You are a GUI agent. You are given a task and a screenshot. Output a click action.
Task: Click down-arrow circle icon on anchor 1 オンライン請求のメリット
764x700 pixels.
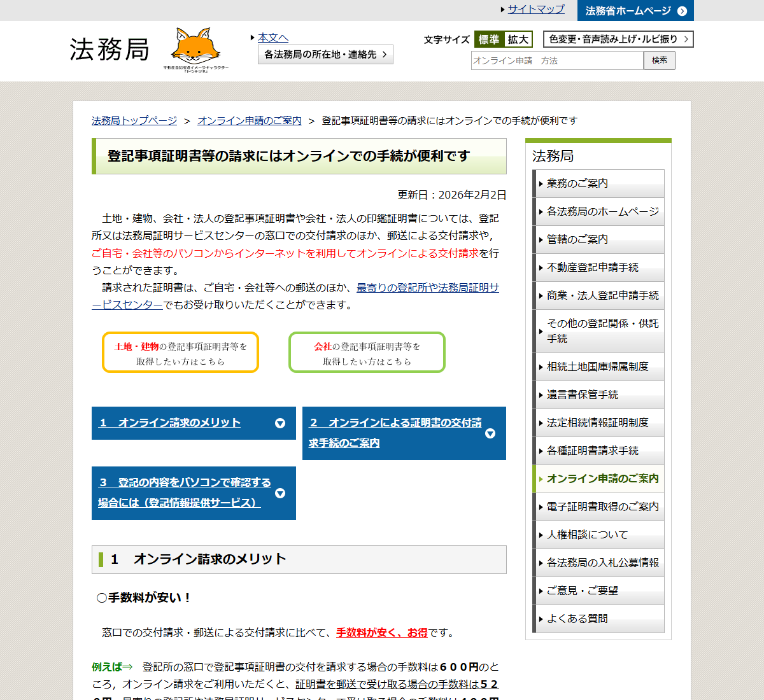click(x=279, y=423)
